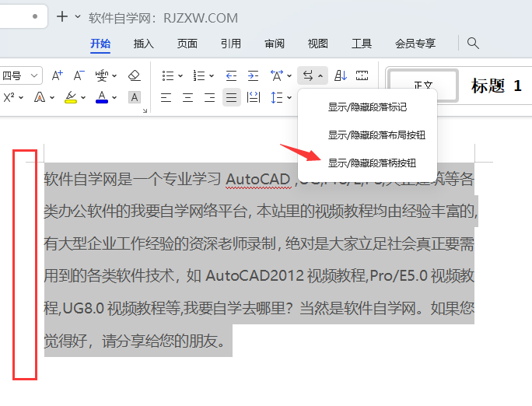The image size is (532, 406).
Task: Select 显示/隐藏段落标记 menu item
Action: [x=367, y=107]
